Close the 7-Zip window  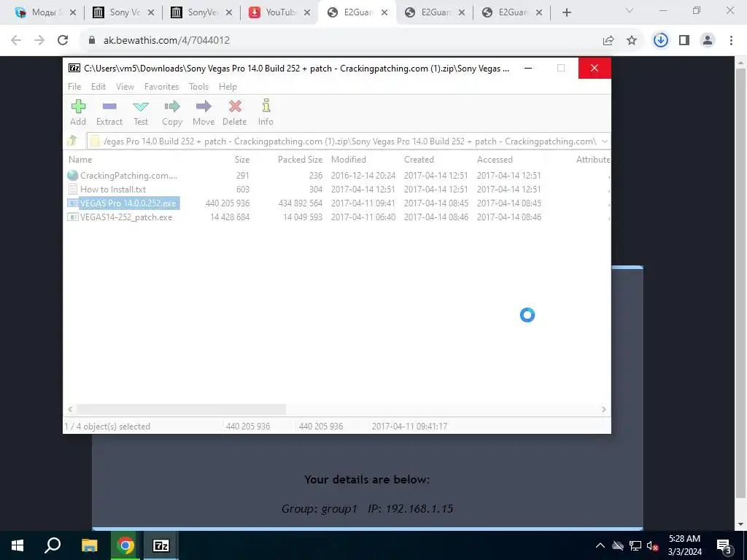[x=595, y=68]
